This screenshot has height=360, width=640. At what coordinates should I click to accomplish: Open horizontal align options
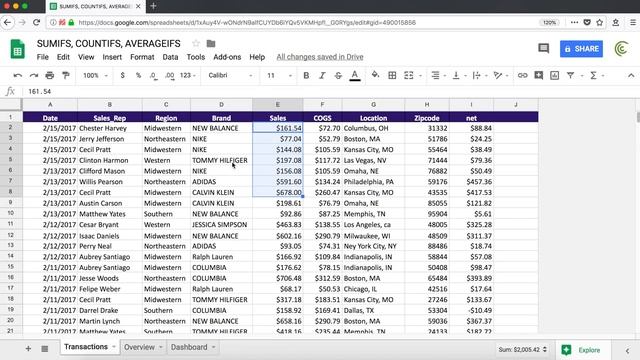(x=438, y=76)
